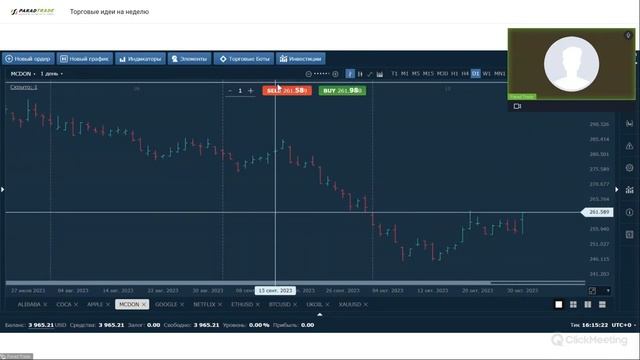
Task: Open a new chart with 'Новый график'
Action: click(x=85, y=59)
